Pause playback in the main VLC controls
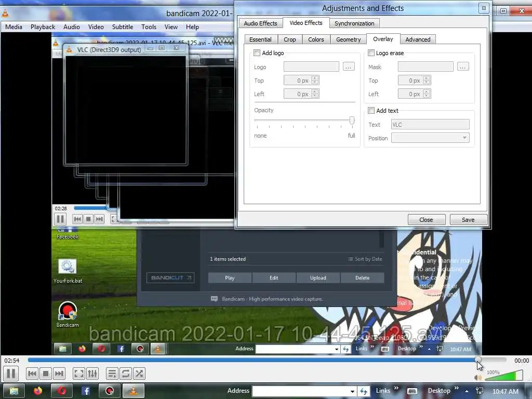The width and height of the screenshot is (532, 399). click(x=11, y=374)
